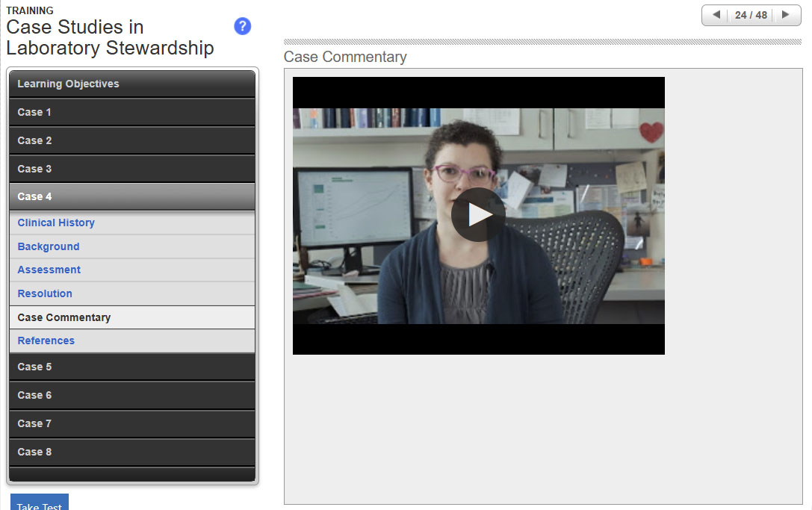Click the Take Test button
This screenshot has height=510, width=812.
pos(40,503)
